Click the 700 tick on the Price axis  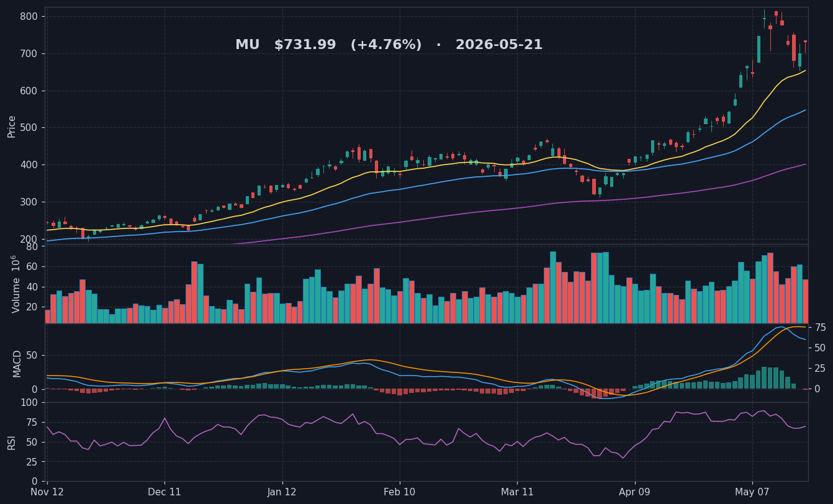pos(29,54)
